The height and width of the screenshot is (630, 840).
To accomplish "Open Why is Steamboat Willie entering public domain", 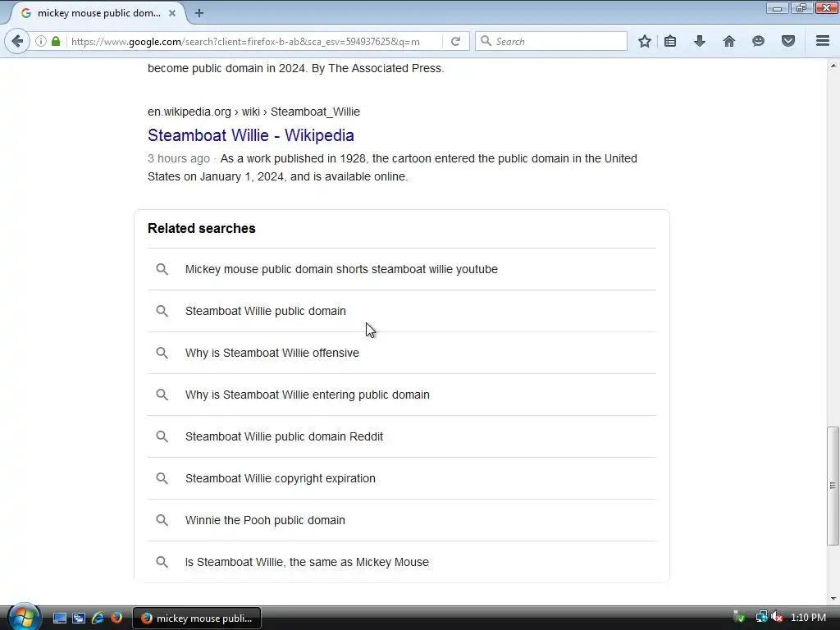I will click(x=402, y=395).
